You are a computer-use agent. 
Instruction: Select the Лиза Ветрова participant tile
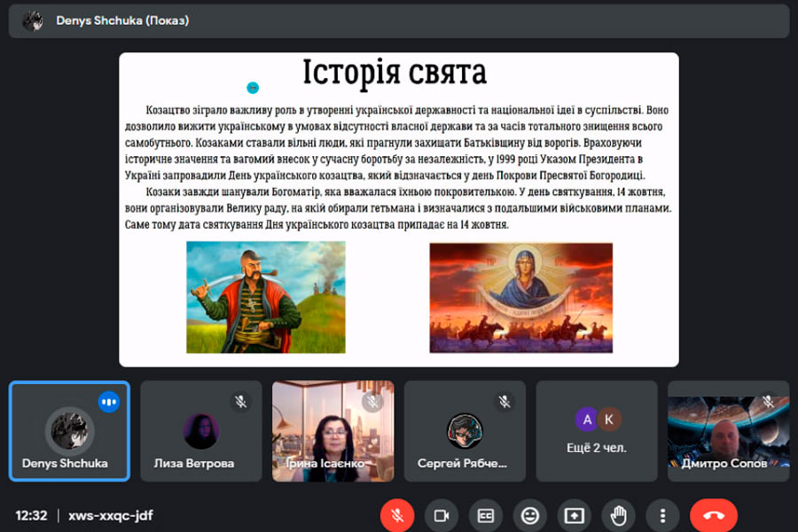pos(201,431)
